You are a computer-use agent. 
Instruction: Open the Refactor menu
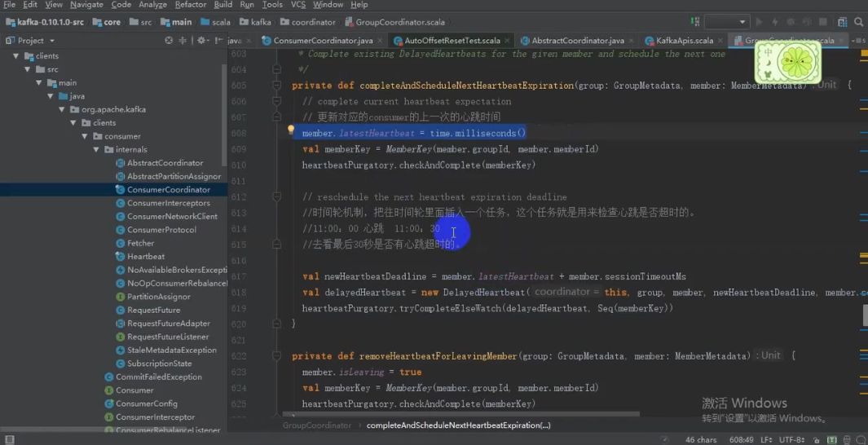tap(191, 4)
